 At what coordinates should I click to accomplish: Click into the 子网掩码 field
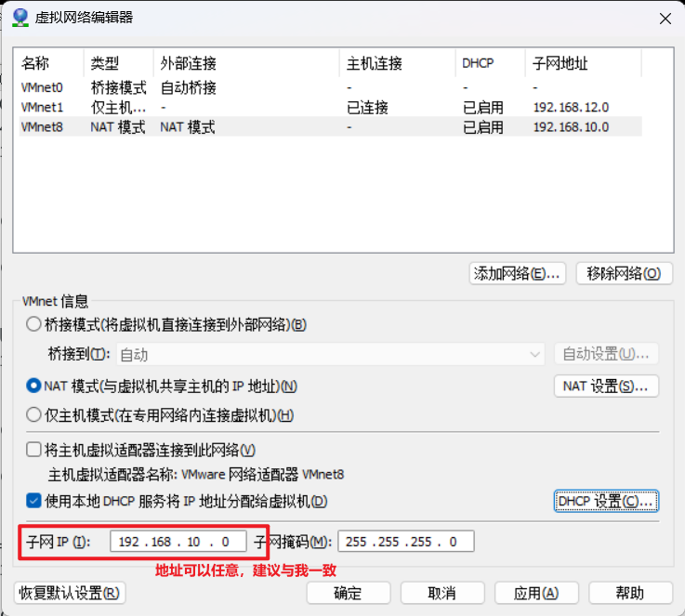[406, 542]
